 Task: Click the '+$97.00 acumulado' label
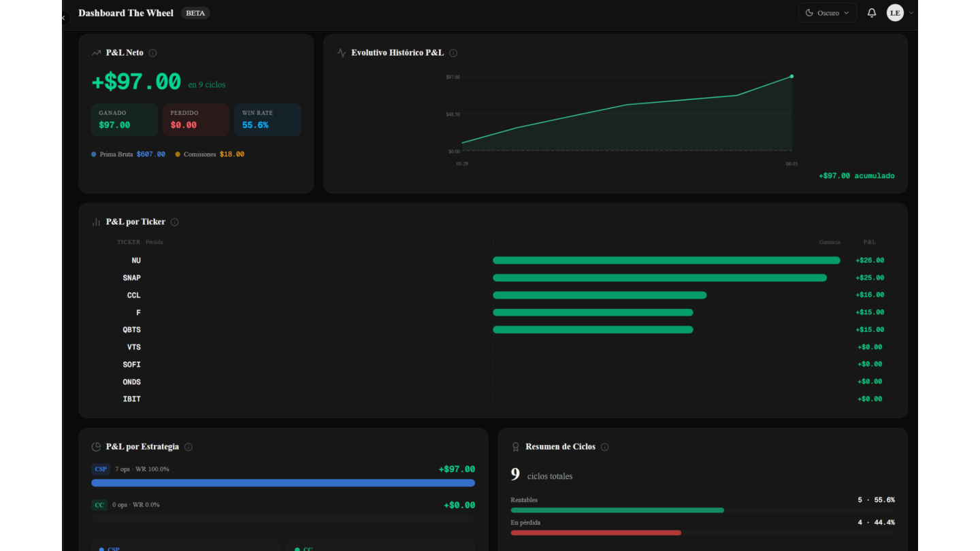(857, 176)
